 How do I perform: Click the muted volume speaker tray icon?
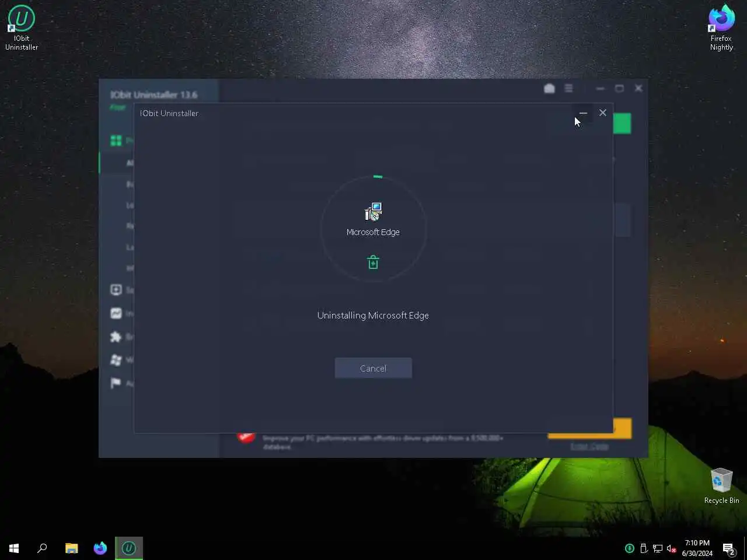point(672,548)
